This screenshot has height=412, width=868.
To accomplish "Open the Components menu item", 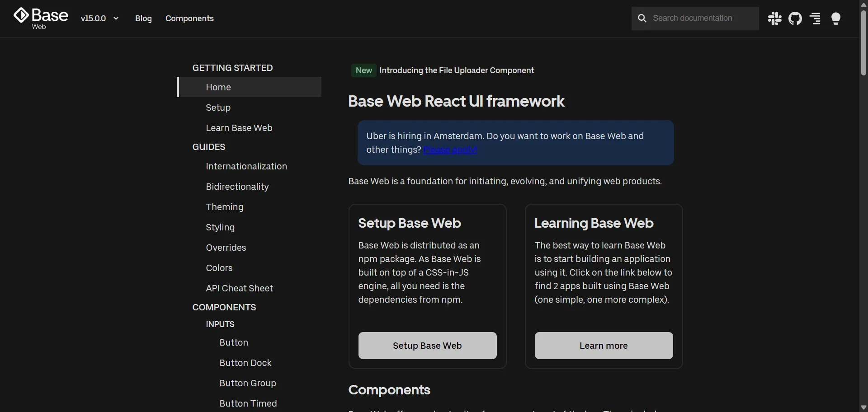I will point(189,19).
